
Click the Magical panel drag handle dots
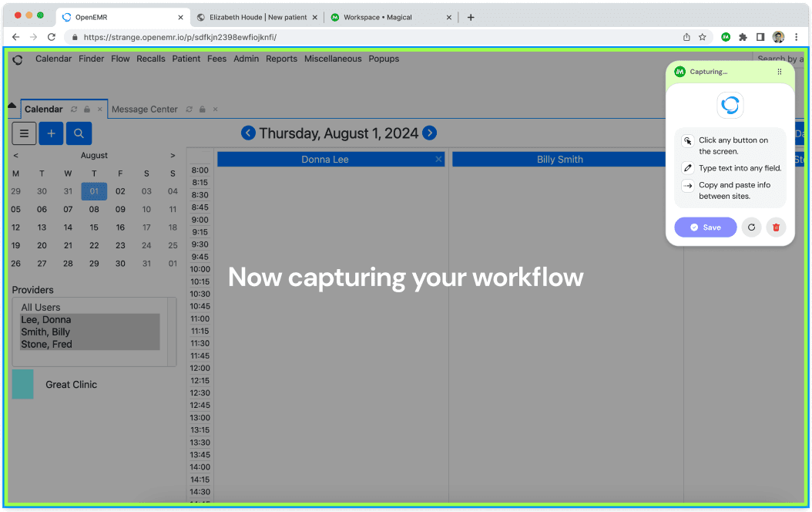780,72
